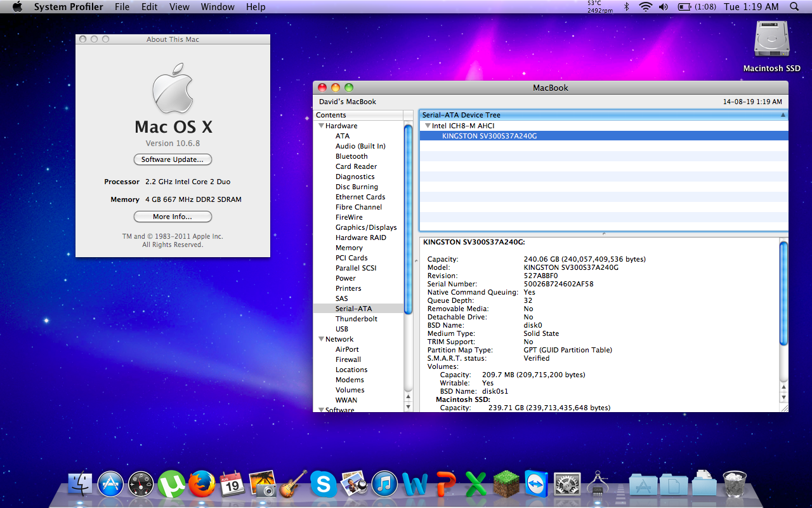
Task: Open Dashboard from the Dock
Action: coord(141,484)
